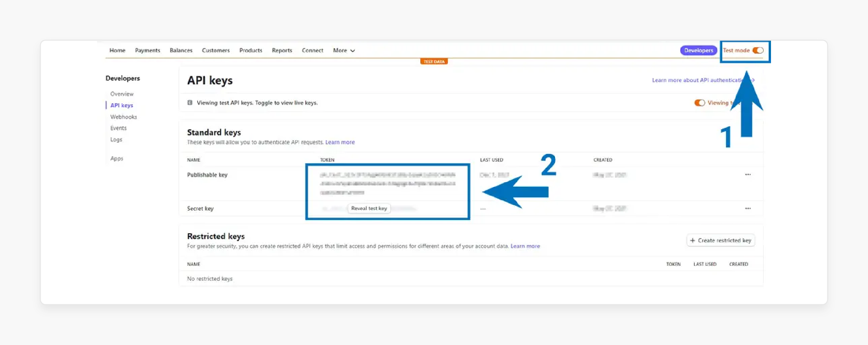Viewport: 868px width, 345px height.
Task: Click the TEST DATA badge
Action: 434,61
